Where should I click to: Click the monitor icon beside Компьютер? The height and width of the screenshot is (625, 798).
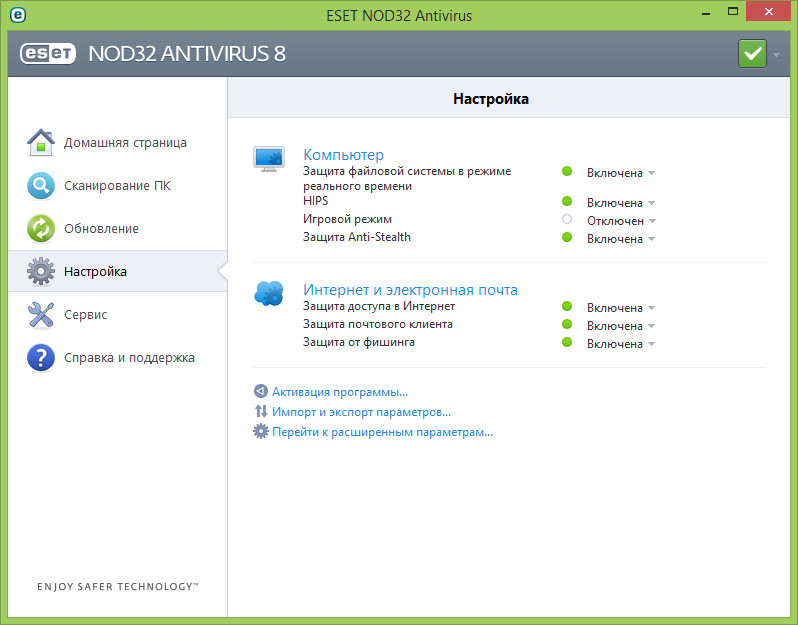pyautogui.click(x=269, y=159)
